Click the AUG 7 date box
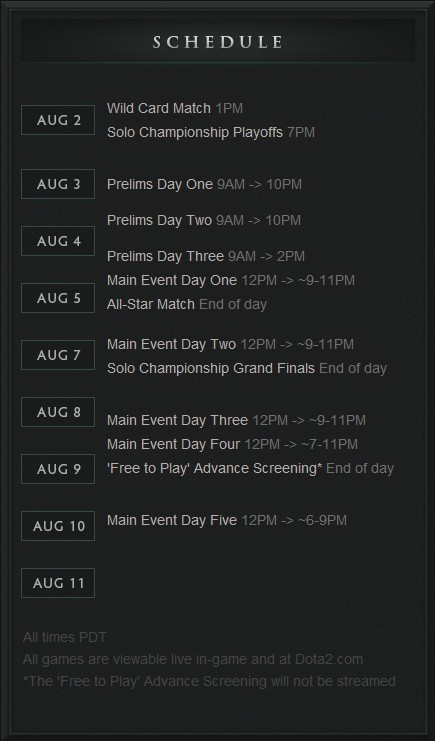Viewport: 435px width, 741px height. coord(58,355)
